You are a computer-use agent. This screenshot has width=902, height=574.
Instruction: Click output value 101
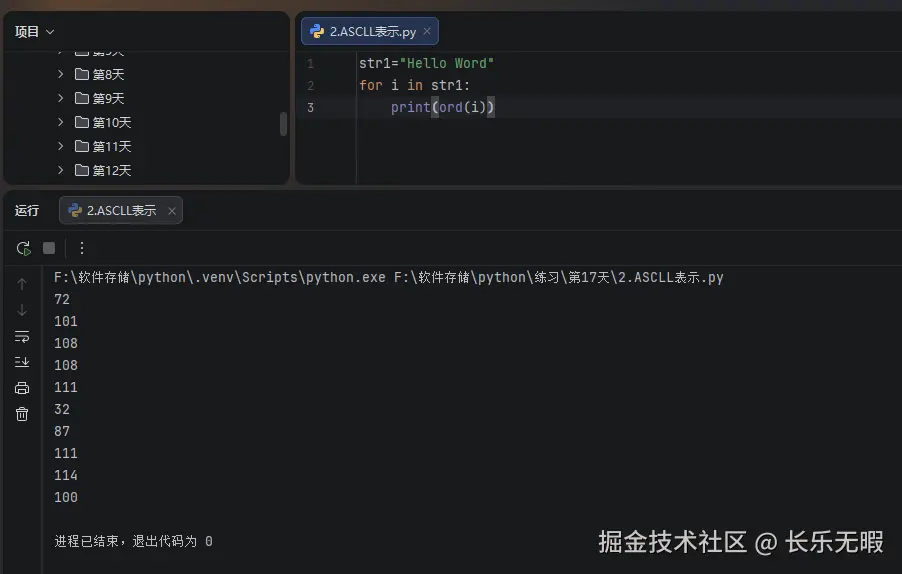click(66, 321)
